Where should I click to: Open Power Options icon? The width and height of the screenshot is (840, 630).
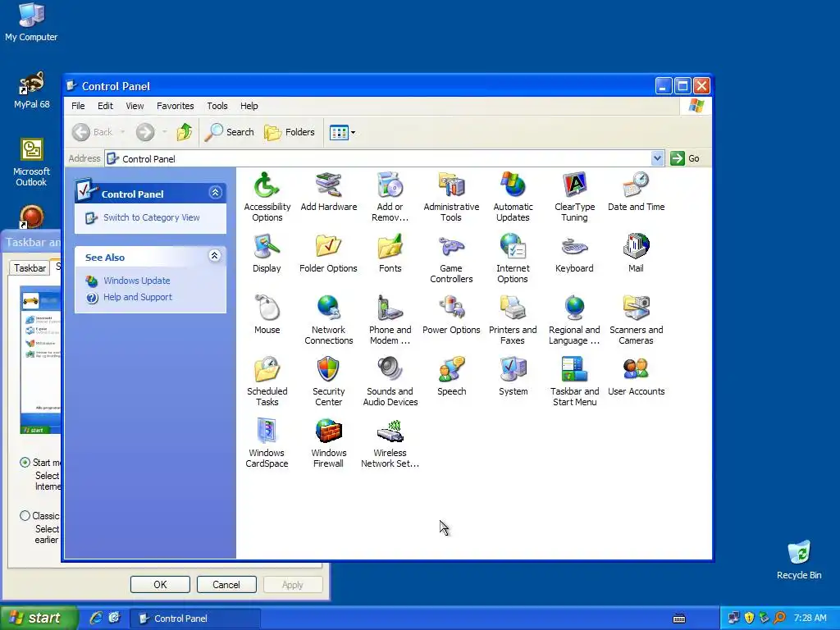(x=451, y=314)
